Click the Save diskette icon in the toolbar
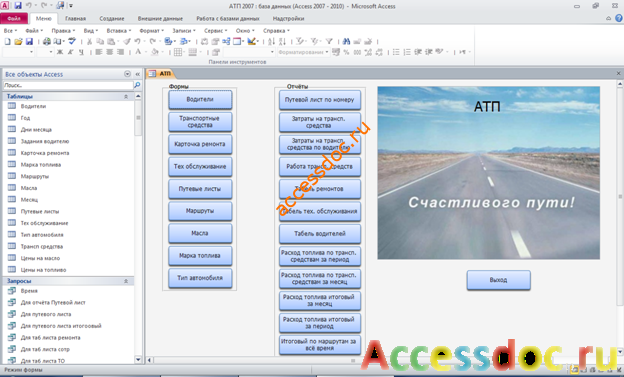This screenshot has height=377, width=624. click(29, 41)
